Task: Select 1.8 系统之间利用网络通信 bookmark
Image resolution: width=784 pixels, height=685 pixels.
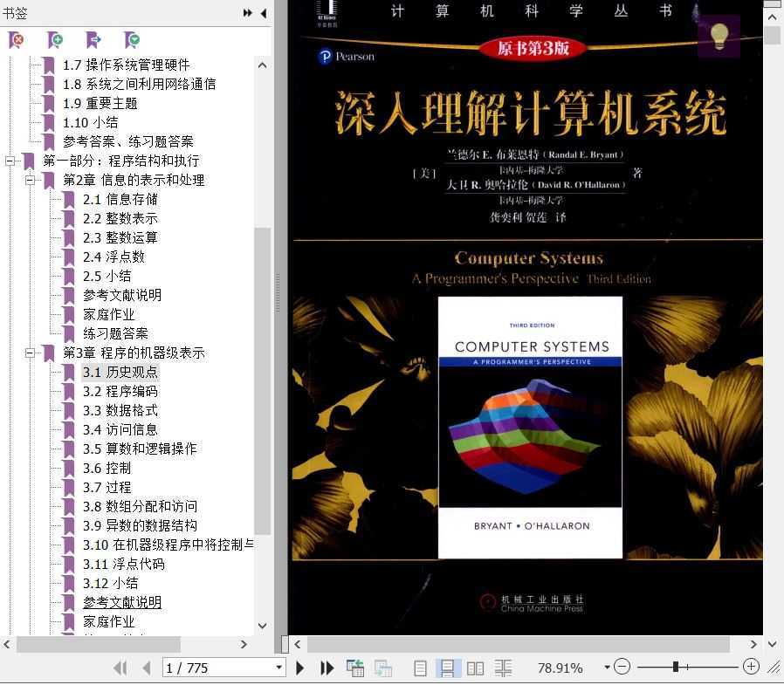Action: (139, 85)
